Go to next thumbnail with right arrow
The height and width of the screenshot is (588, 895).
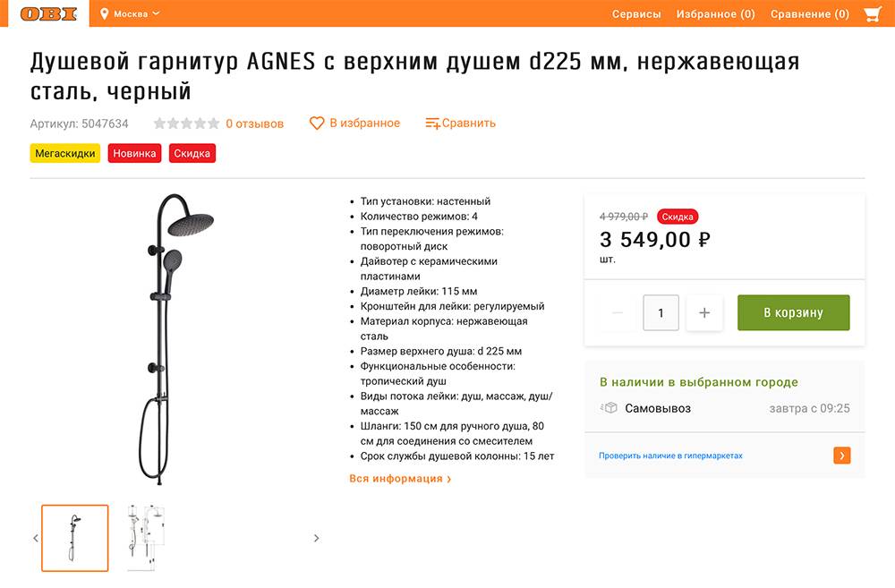pyautogui.click(x=316, y=538)
